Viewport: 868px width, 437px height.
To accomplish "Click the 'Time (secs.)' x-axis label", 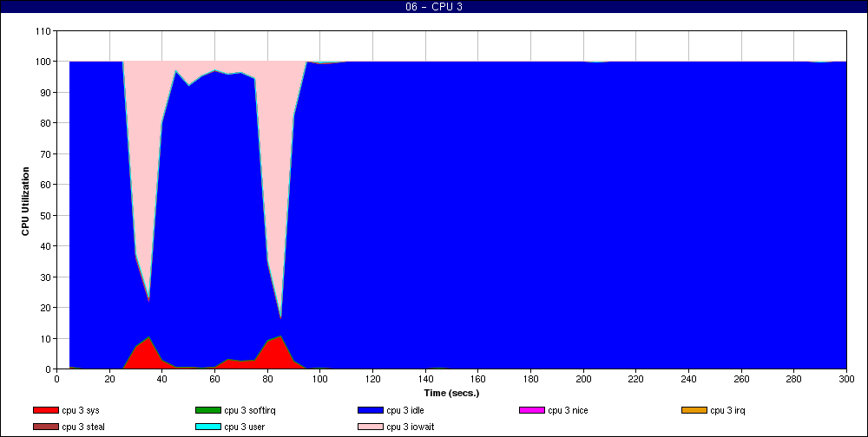I will click(451, 394).
